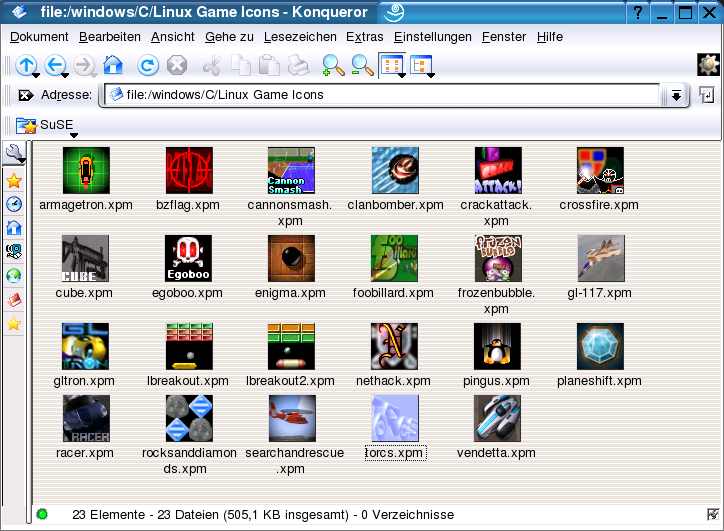
Task: Clear the address bar with the arrow icon
Action: 25,95
